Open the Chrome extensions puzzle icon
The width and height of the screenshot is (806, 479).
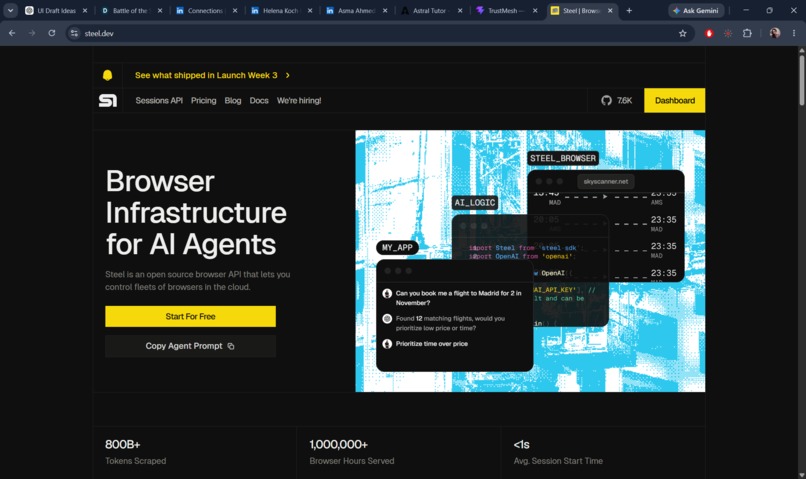(747, 33)
